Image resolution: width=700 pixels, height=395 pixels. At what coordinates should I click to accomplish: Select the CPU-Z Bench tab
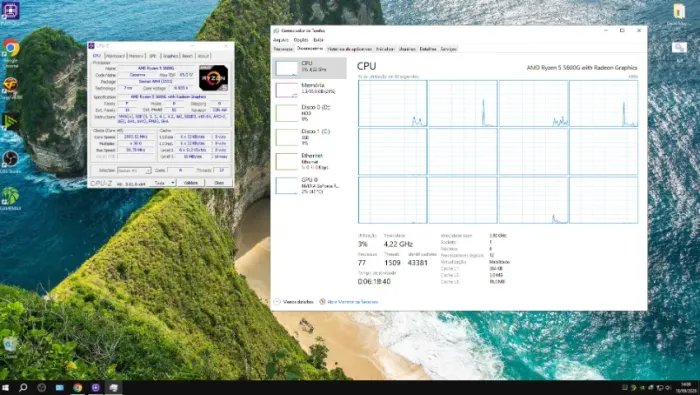[188, 56]
